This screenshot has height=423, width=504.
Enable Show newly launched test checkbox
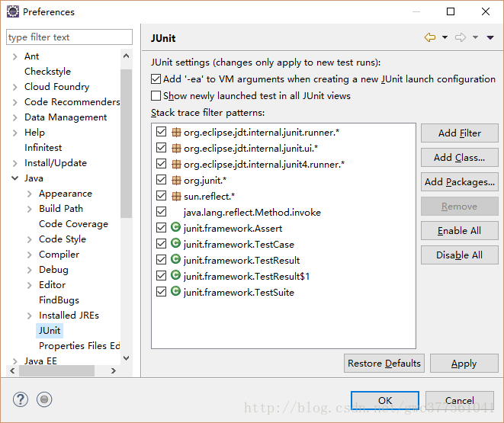(156, 96)
